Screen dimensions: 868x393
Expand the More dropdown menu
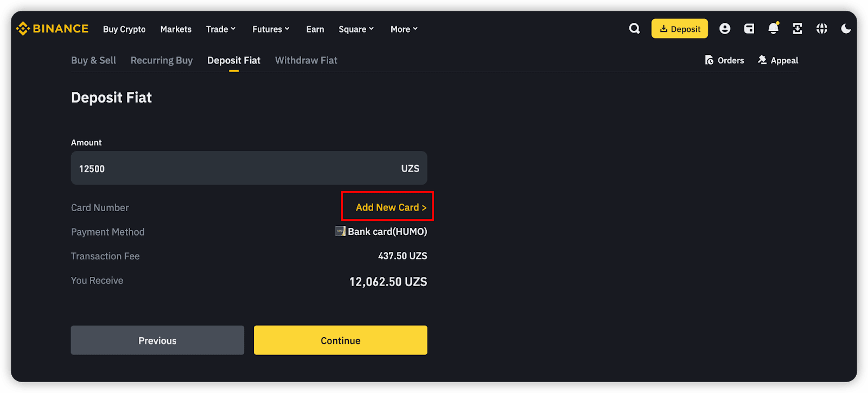[x=404, y=29]
